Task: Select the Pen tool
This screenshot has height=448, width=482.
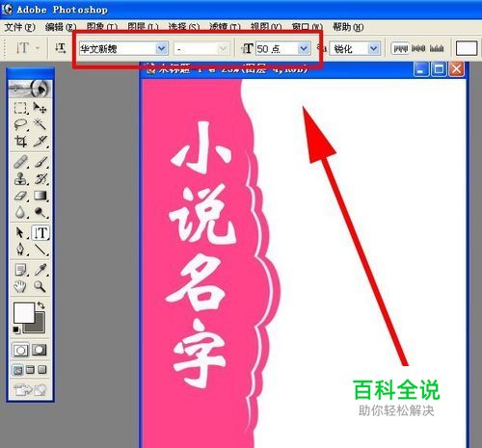Action: tap(20, 249)
